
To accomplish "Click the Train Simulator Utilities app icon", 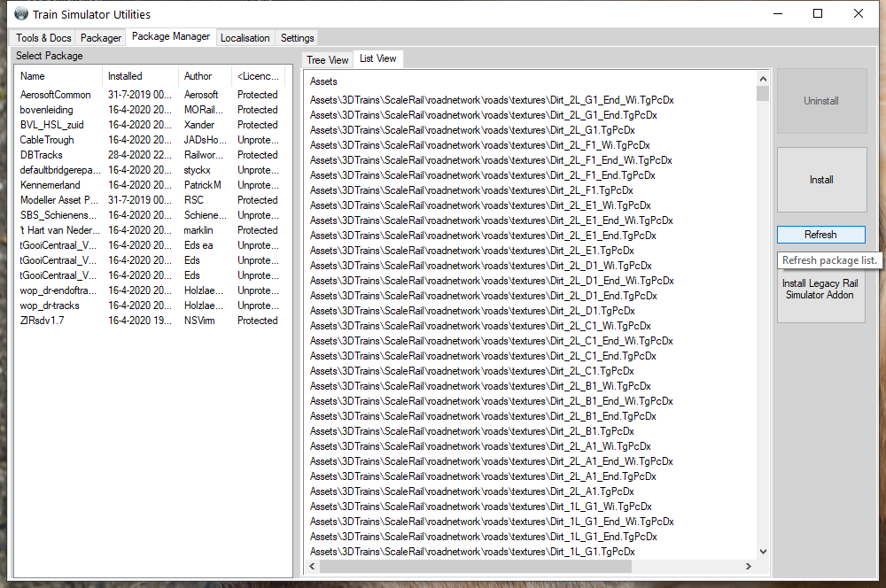I will point(21,14).
